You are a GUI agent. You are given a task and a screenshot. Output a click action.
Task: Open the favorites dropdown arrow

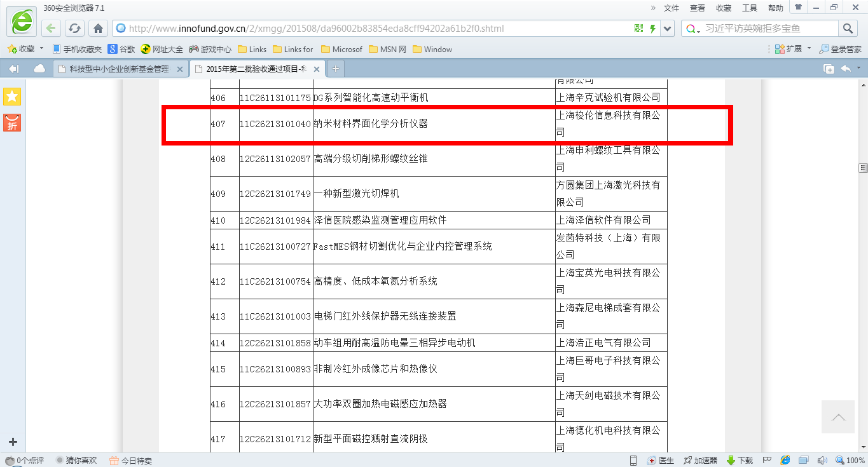42,49
